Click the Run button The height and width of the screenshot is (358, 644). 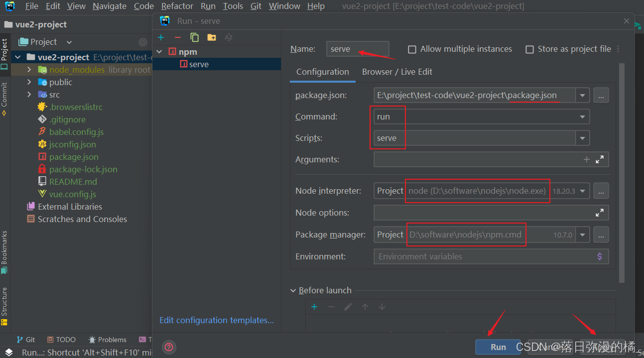pyautogui.click(x=498, y=347)
